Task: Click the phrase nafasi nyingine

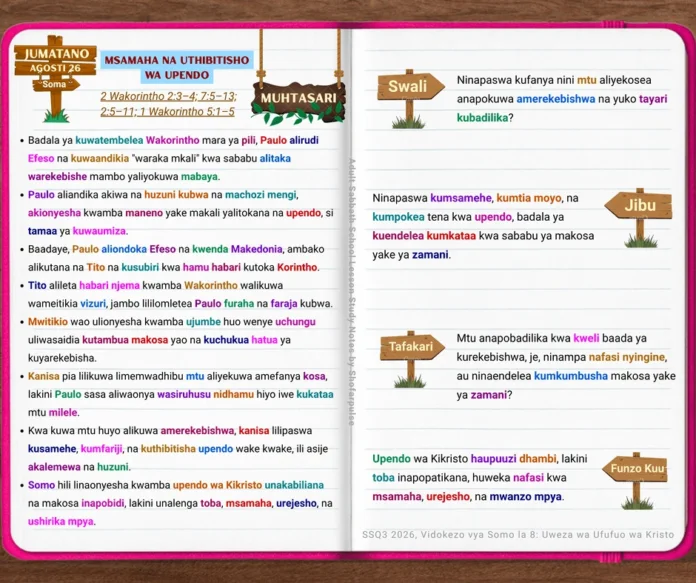Action: click(627, 357)
